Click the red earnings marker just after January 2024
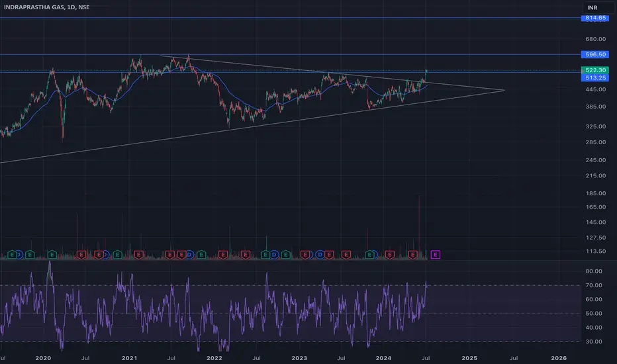Screen dimensions: 617x364 tap(389, 255)
